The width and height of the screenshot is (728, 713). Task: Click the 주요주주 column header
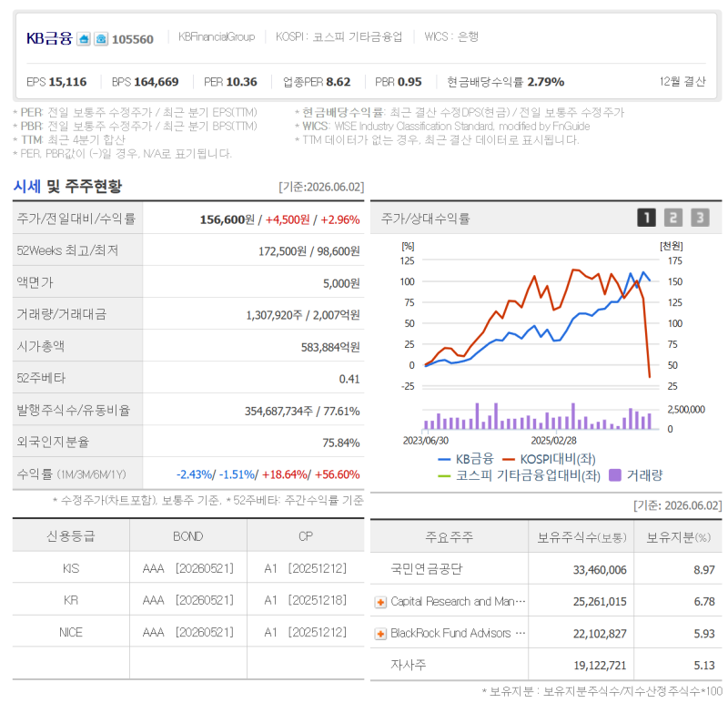[x=449, y=537]
